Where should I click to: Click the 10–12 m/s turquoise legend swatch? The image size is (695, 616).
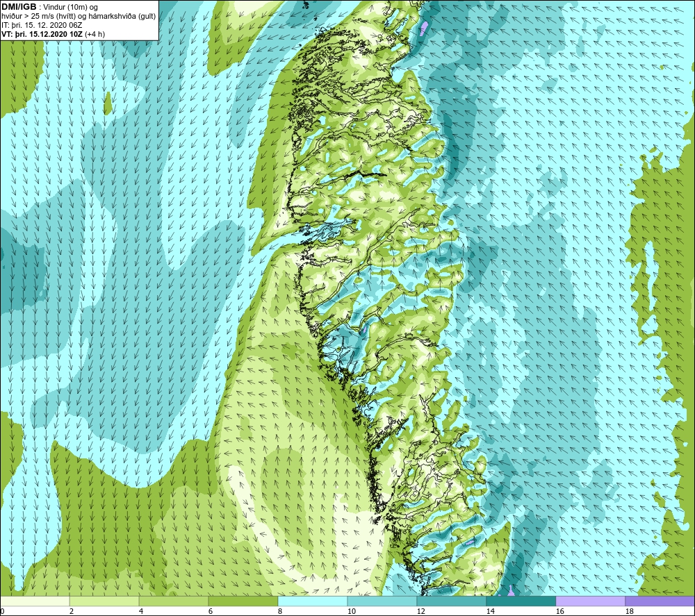pyautogui.click(x=382, y=601)
